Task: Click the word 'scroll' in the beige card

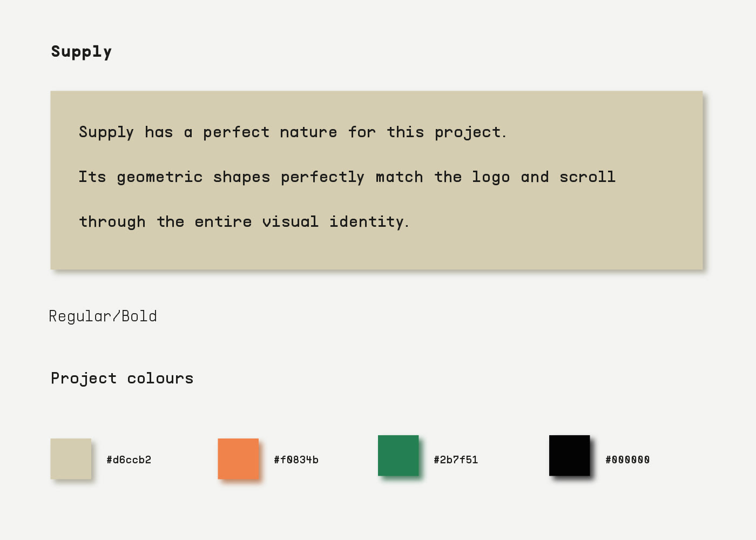Action: coord(588,177)
